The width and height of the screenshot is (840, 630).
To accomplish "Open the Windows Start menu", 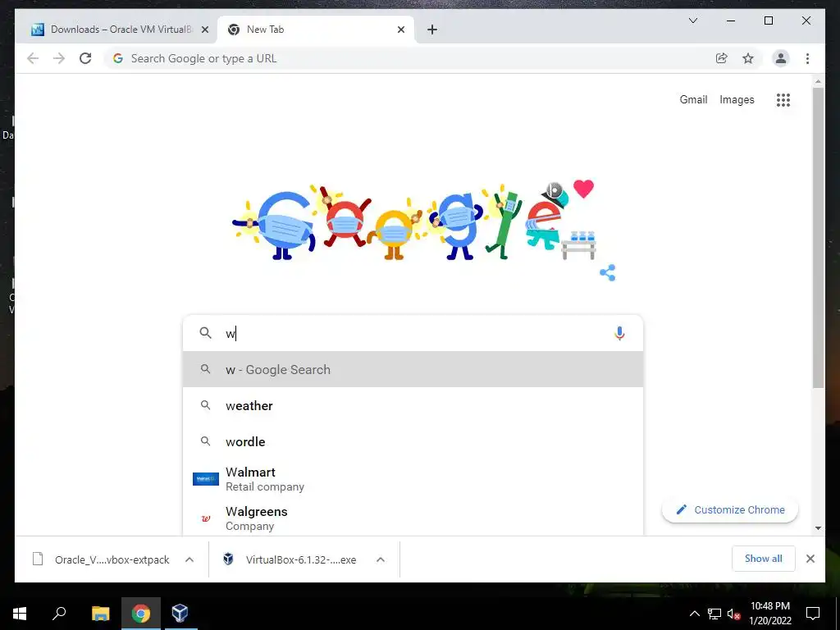I will pos(20,614).
